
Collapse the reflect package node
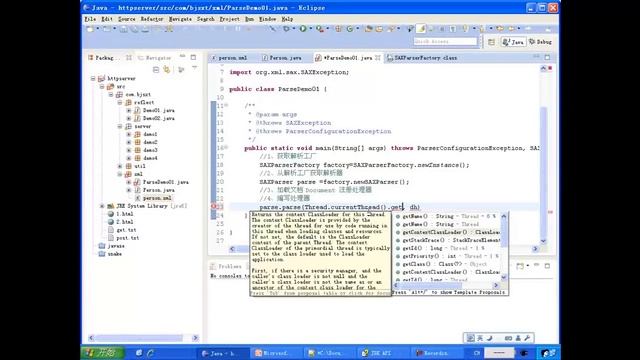pyautogui.click(x=120, y=102)
